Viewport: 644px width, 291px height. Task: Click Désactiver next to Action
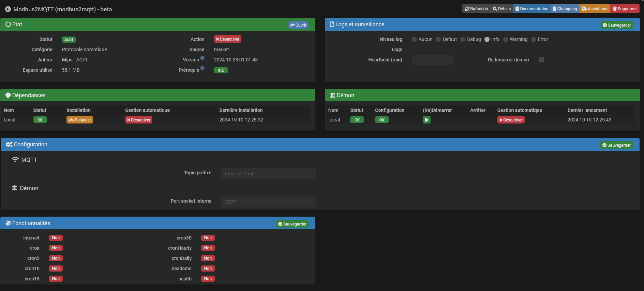point(227,39)
